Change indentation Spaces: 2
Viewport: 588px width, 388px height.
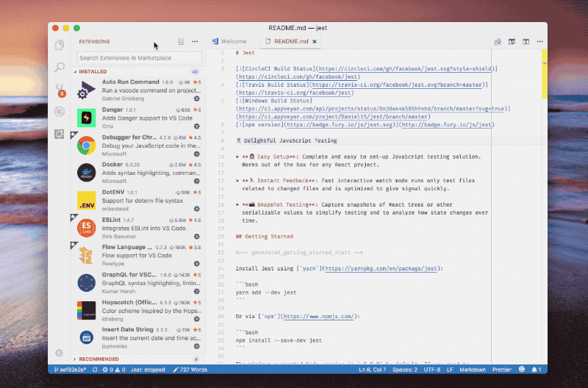(405, 370)
